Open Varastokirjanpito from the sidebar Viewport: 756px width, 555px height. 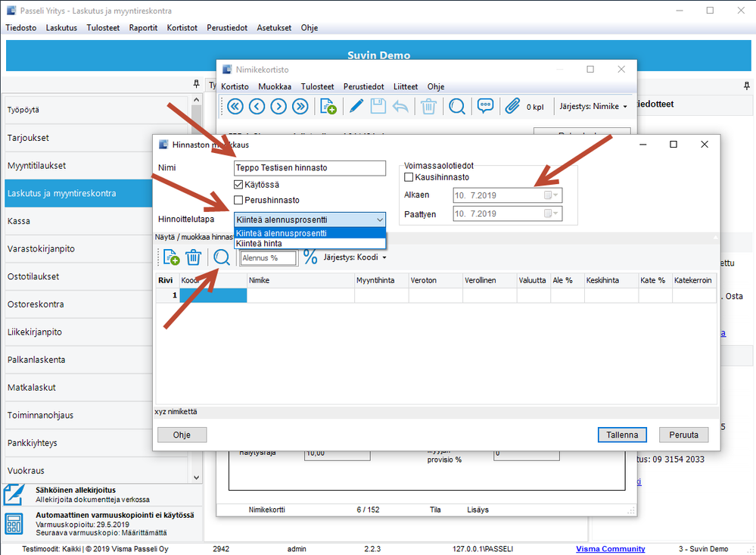[79, 249]
